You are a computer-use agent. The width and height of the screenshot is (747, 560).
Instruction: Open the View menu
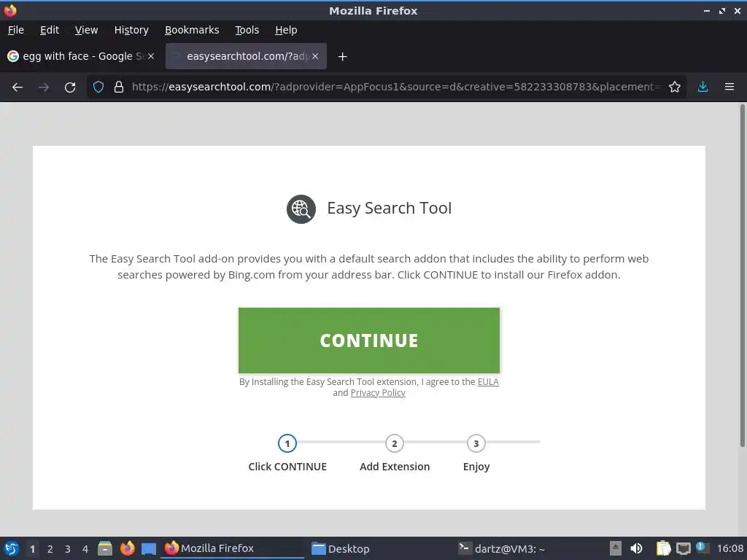[86, 30]
